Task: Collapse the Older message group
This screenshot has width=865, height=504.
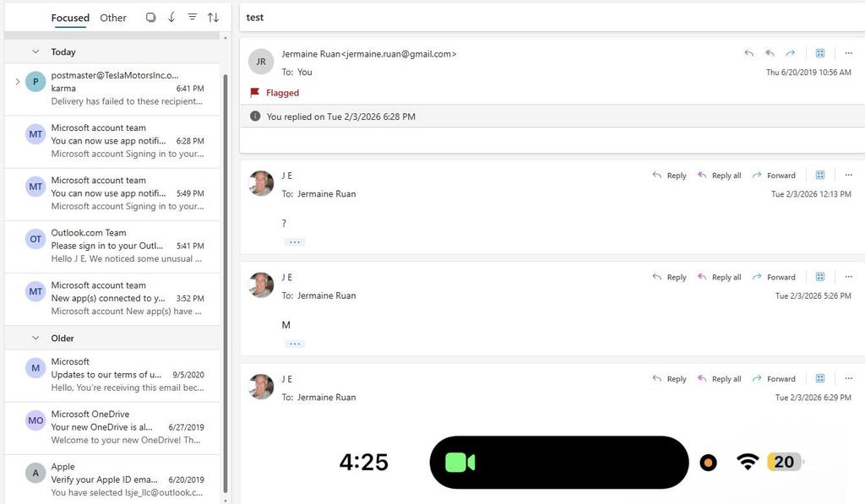Action: (35, 339)
